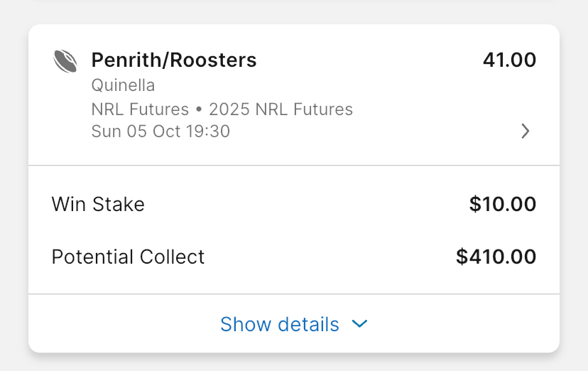Click the $10.00 stake amount
This screenshot has width=588, height=371.
click(x=503, y=205)
